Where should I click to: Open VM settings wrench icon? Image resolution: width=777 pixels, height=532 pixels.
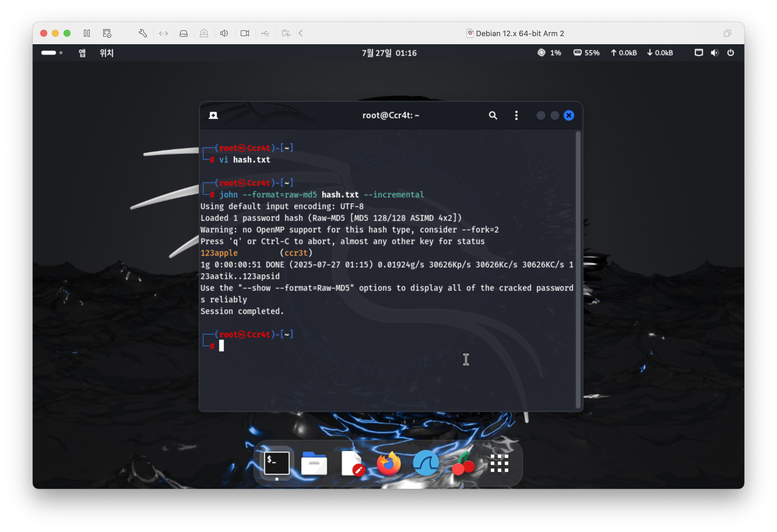pos(143,33)
